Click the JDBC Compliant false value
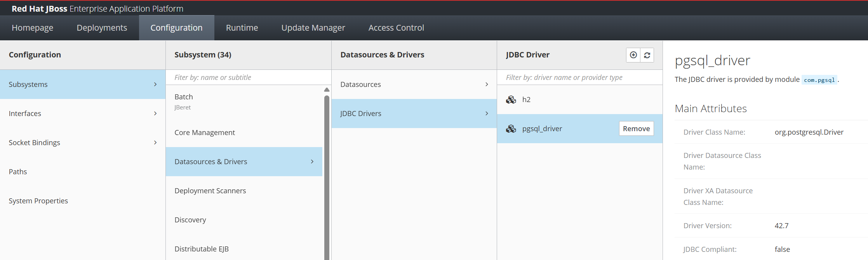 click(x=782, y=249)
